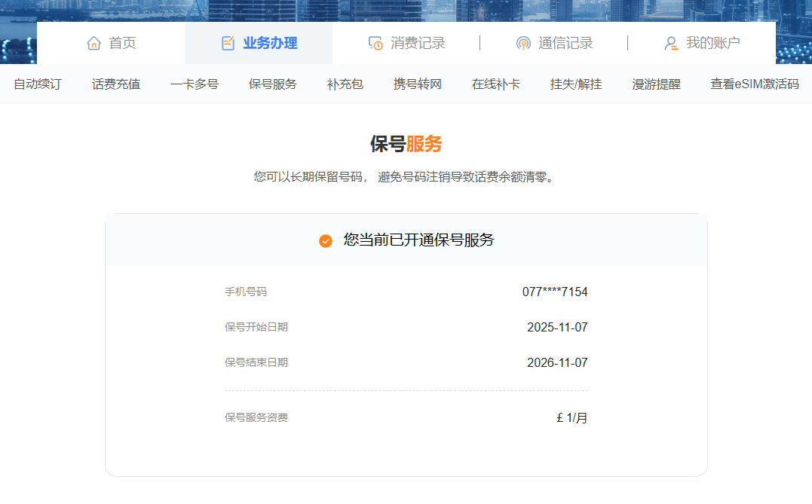This screenshot has width=812, height=504.
Task: Select the 一卡多号 submenu item
Action: tap(195, 84)
